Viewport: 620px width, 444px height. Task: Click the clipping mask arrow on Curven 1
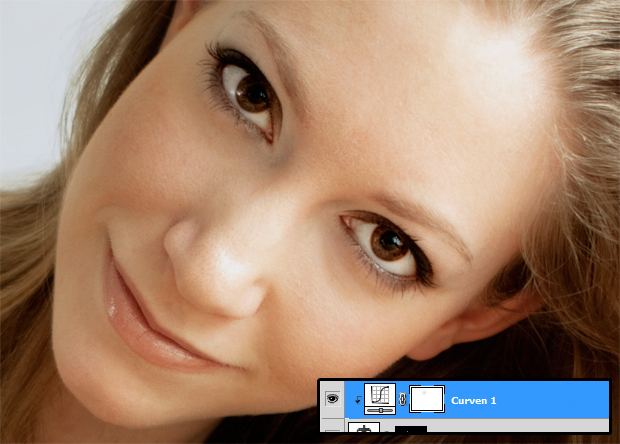click(x=358, y=400)
